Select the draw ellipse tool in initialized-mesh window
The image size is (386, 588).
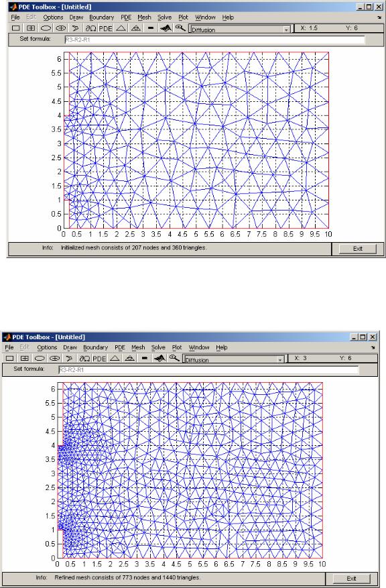(46, 28)
